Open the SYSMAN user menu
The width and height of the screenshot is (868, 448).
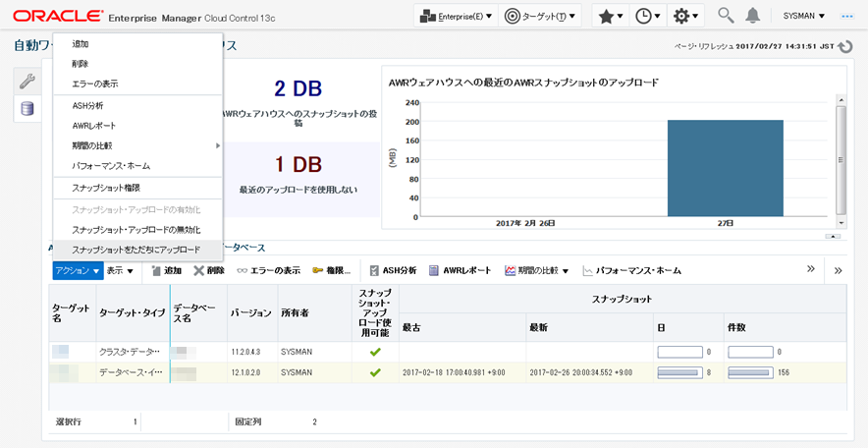coord(804,16)
